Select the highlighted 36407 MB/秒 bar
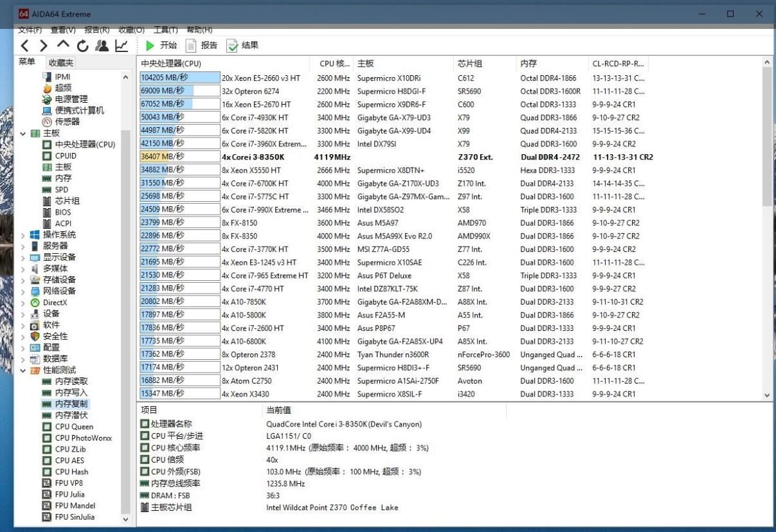 (x=180, y=157)
